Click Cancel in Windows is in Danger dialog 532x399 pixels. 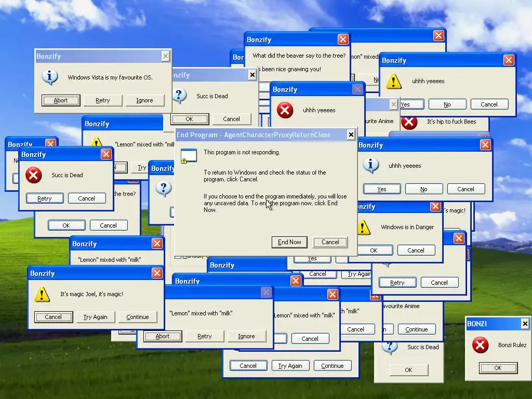pos(416,250)
